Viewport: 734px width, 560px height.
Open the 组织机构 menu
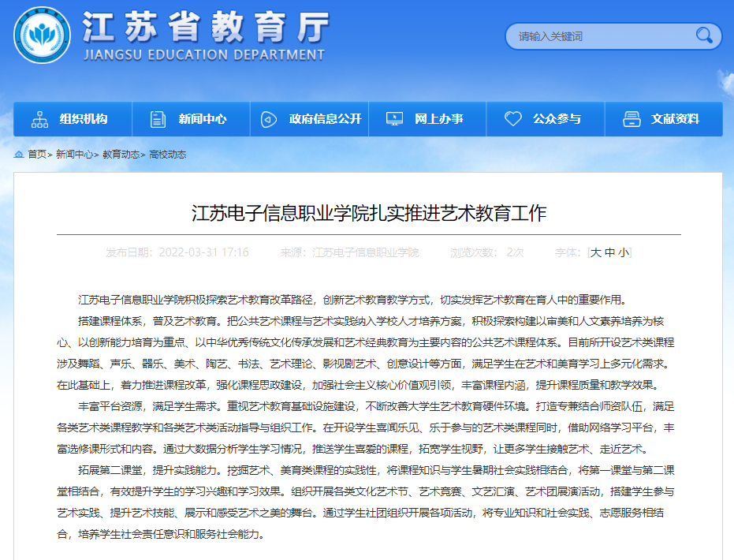click(73, 119)
